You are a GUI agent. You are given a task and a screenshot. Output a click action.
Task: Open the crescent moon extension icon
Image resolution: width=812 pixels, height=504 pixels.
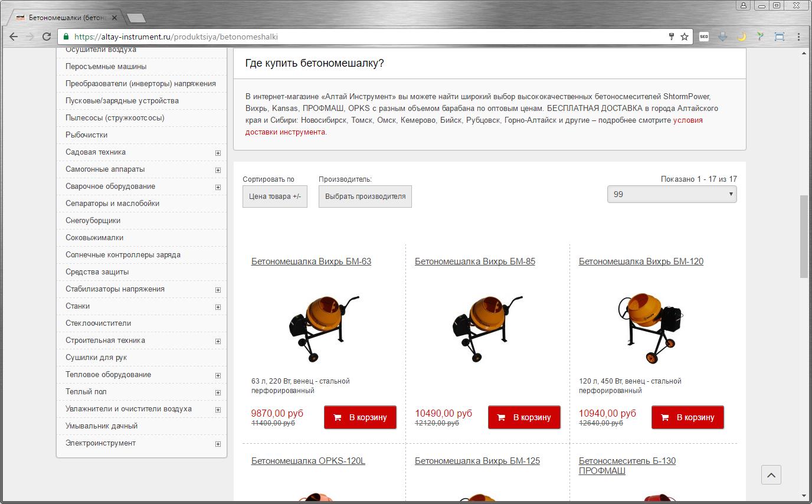coord(742,37)
